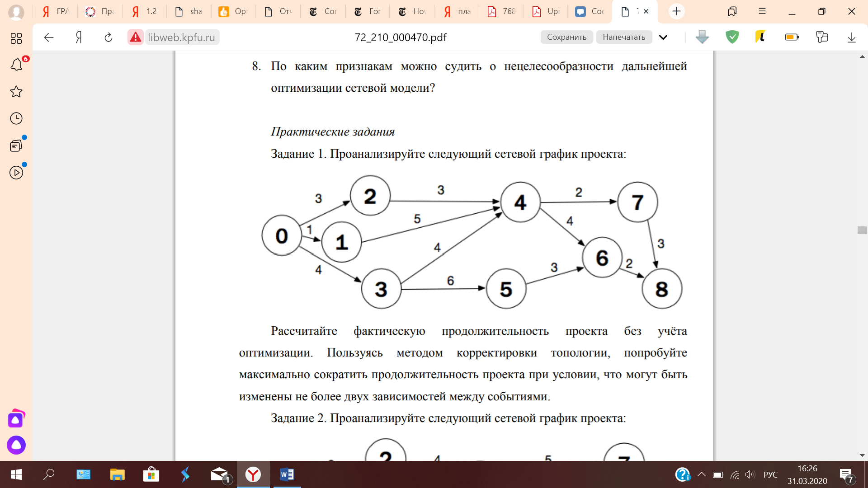Open bookmarks star in sidebar
This screenshot has width=868, height=488.
pyautogui.click(x=16, y=92)
